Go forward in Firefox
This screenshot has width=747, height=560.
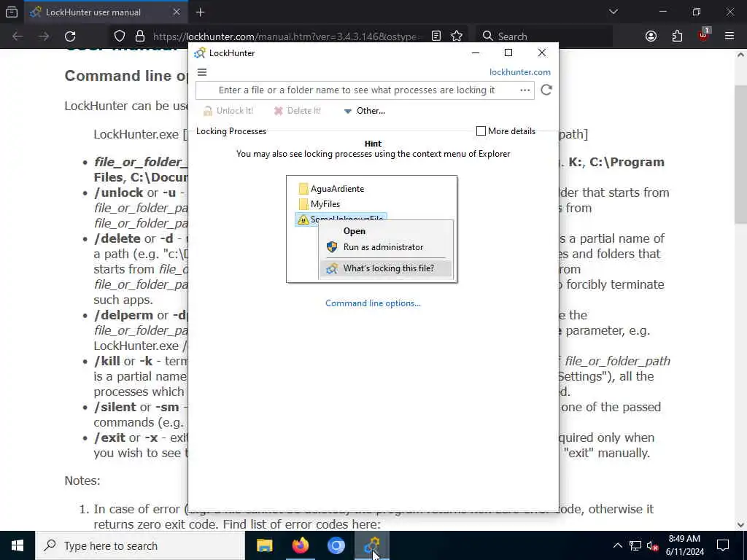coord(44,36)
